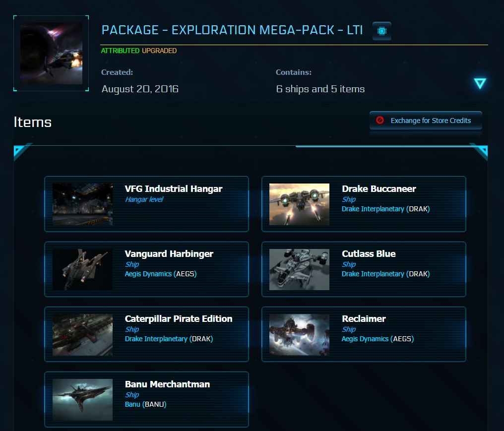Select the Cutlass Blue title
This screenshot has height=431, width=504.
pyautogui.click(x=369, y=254)
